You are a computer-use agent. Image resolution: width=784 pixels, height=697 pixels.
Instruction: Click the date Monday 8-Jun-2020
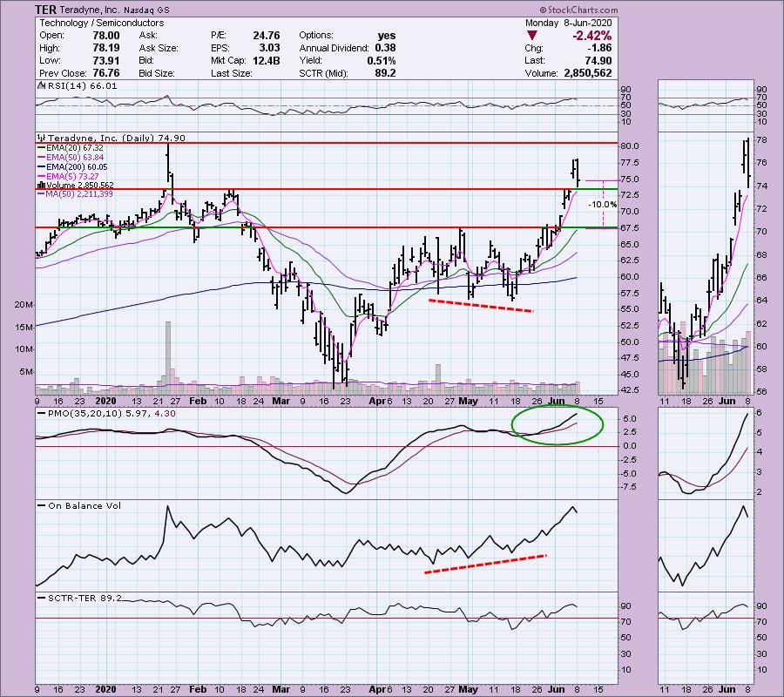pyautogui.click(x=568, y=23)
